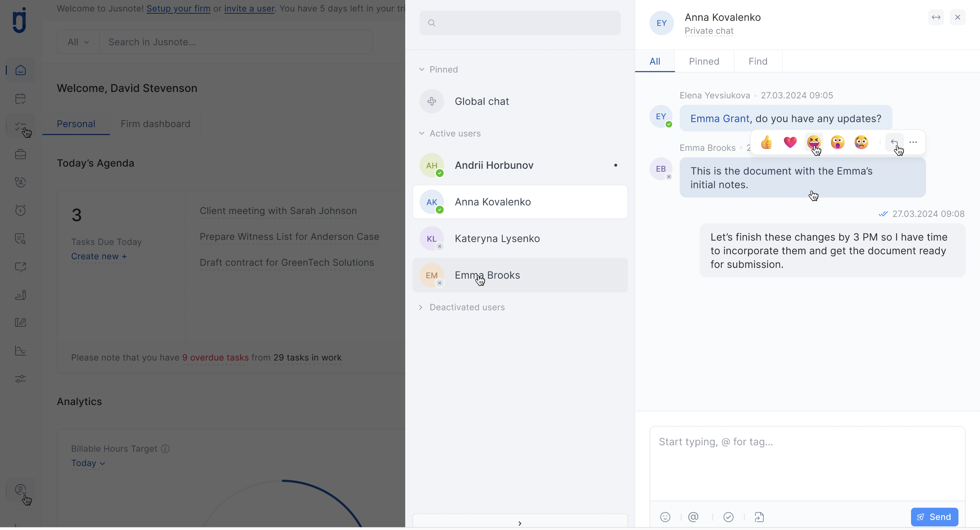Open emoji picker in message composer
The height and width of the screenshot is (530, 980).
pyautogui.click(x=665, y=517)
